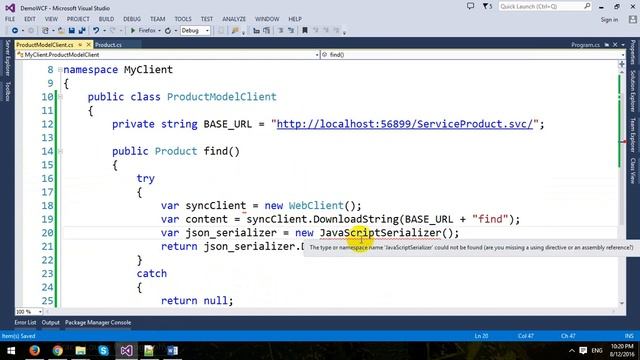Open File Explorer from the taskbar
Image resolution: width=640 pixels, height=360 pixels.
pos(80,351)
